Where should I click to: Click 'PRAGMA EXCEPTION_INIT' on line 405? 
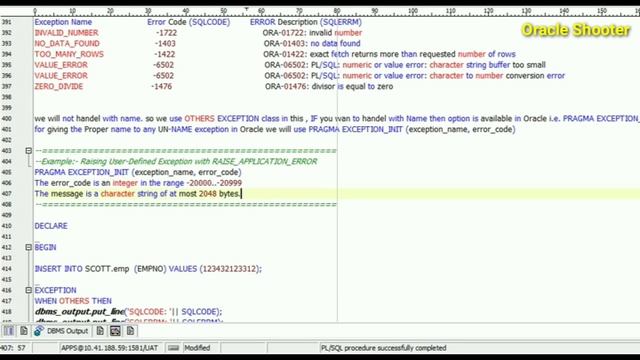(x=82, y=172)
